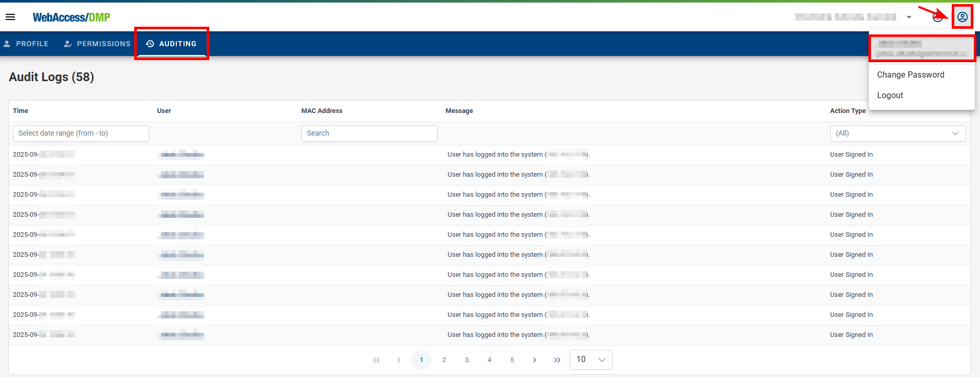Open the rows-per-page dropdown showing 10

(x=591, y=360)
